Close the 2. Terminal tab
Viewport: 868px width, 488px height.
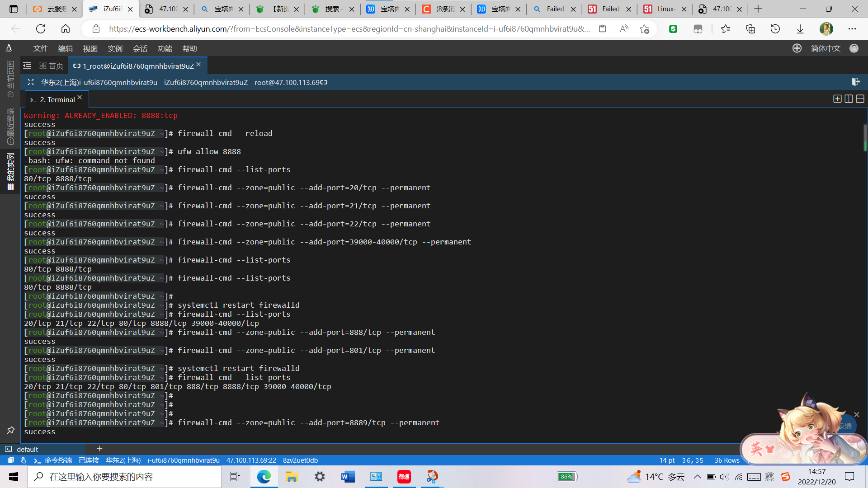tap(80, 97)
